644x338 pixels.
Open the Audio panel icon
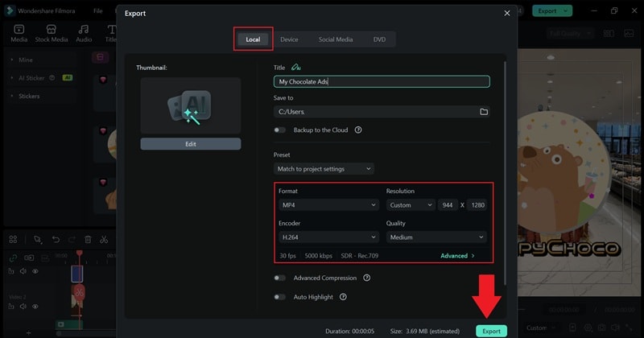[84, 33]
